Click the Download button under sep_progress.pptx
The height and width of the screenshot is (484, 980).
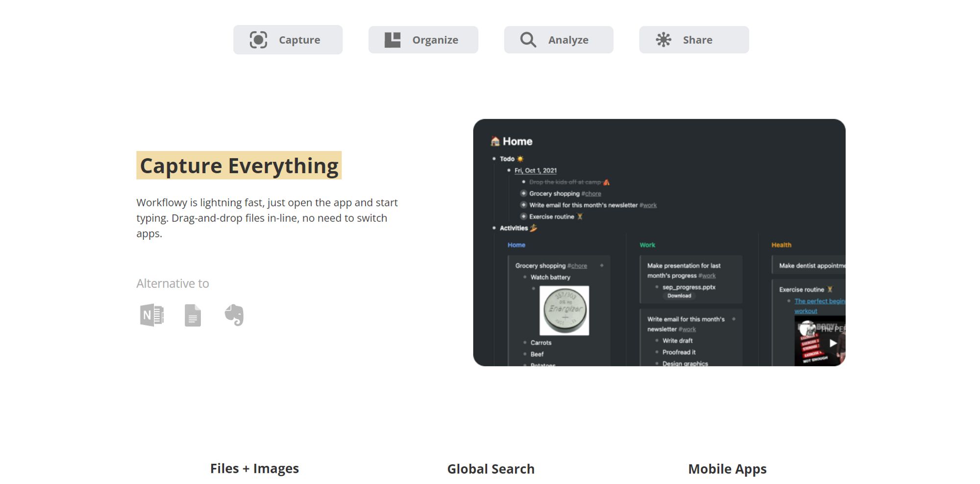pos(679,296)
